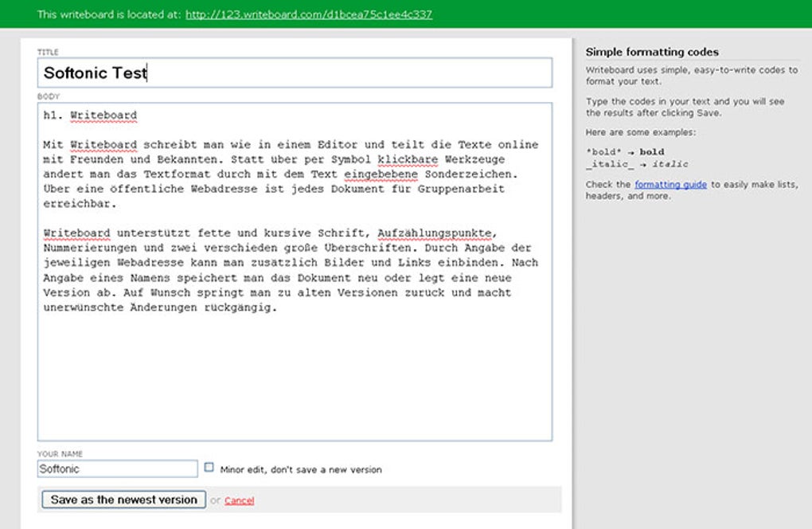812x529 pixels.
Task: Open the writeboard URL link in header
Action: click(x=309, y=14)
